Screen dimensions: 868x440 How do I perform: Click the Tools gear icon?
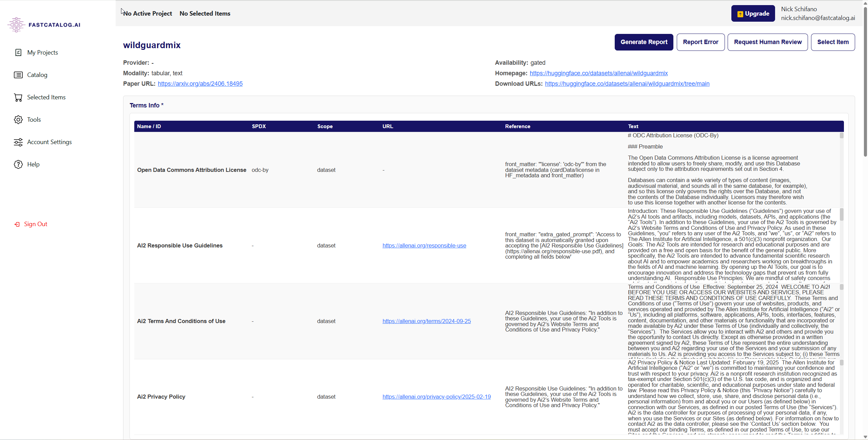coord(18,120)
